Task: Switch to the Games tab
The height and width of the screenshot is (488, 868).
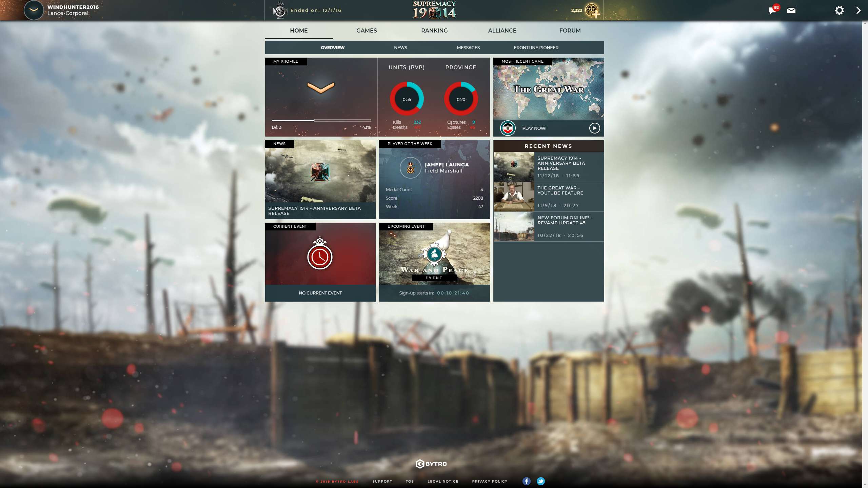Action: [x=367, y=30]
